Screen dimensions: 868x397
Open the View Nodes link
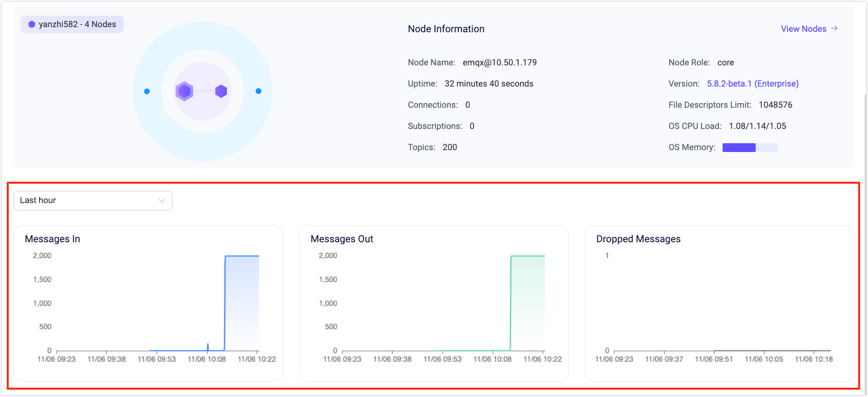coord(804,29)
